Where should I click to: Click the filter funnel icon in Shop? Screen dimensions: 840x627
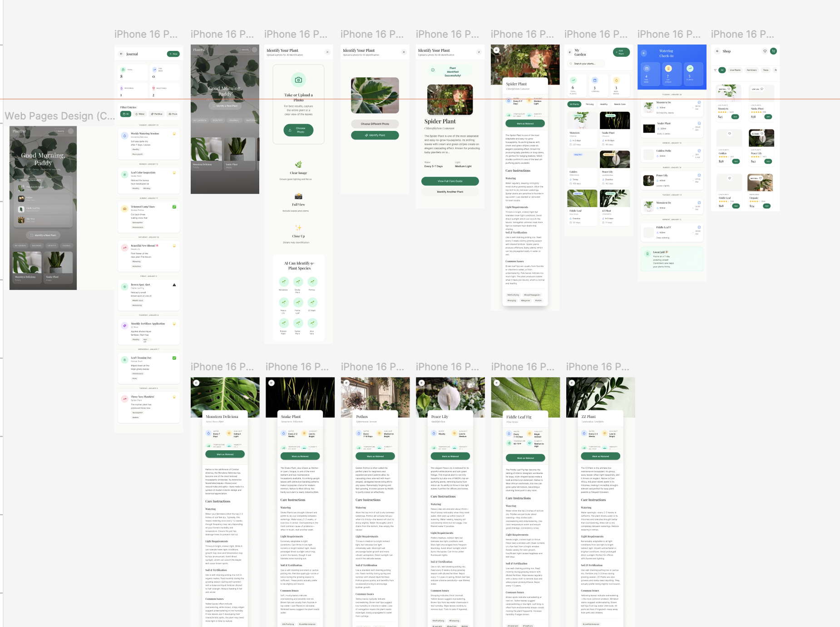[715, 70]
